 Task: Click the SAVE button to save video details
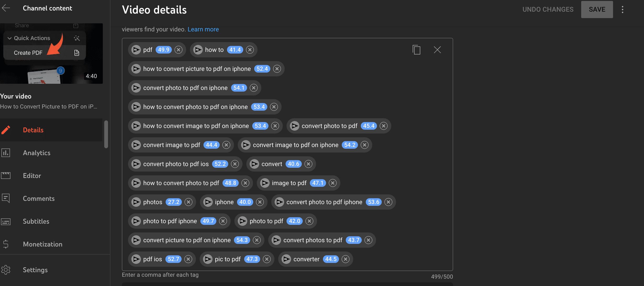pos(597,9)
